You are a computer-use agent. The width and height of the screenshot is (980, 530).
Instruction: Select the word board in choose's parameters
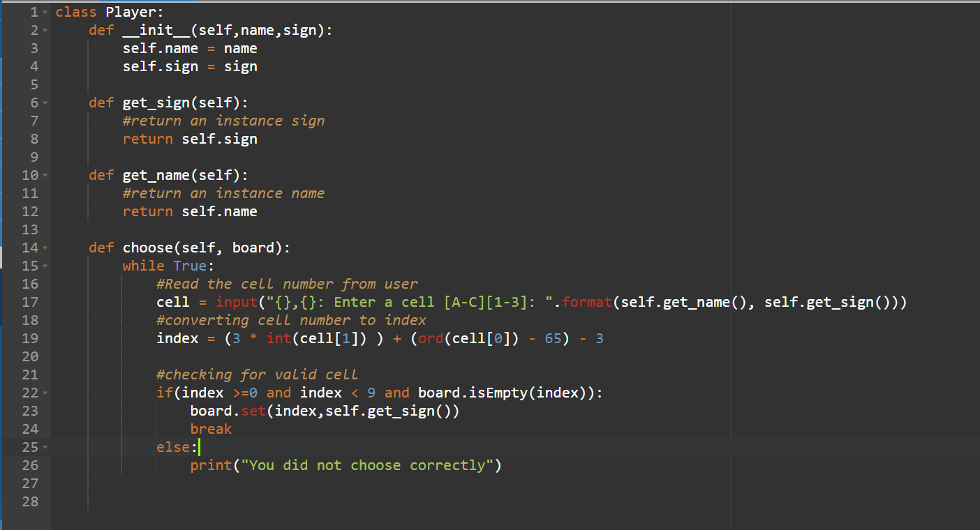click(255, 247)
